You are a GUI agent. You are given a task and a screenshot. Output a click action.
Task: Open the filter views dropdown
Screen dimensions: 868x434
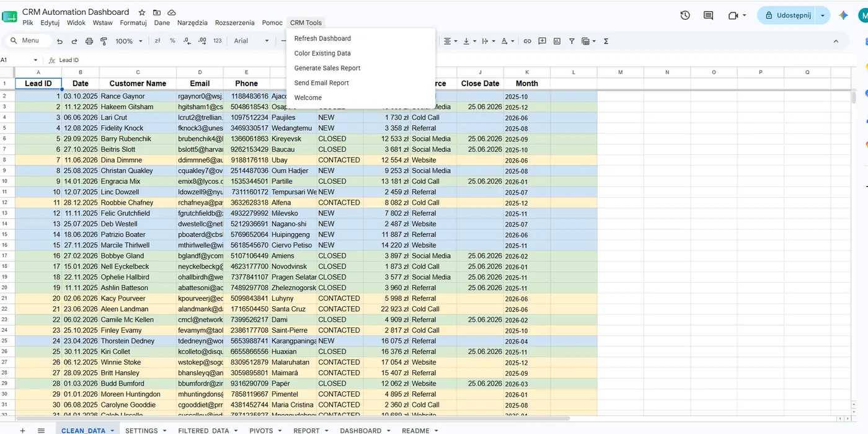pyautogui.click(x=588, y=41)
